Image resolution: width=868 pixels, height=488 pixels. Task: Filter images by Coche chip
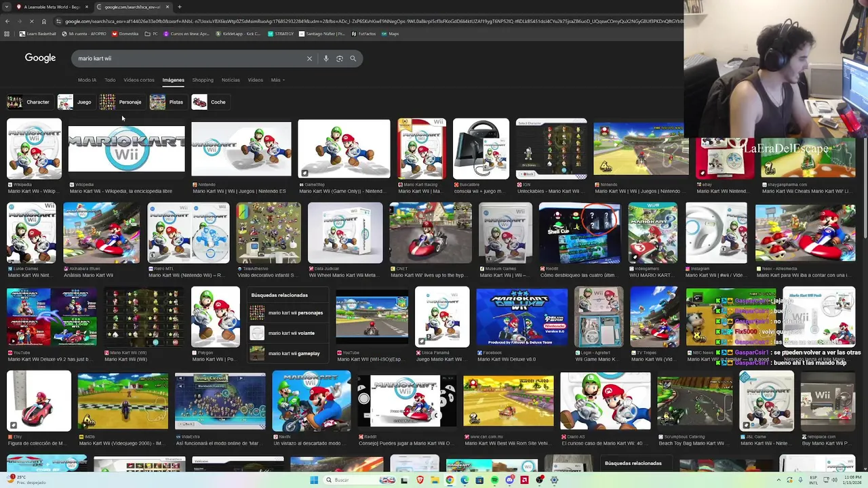(210, 102)
